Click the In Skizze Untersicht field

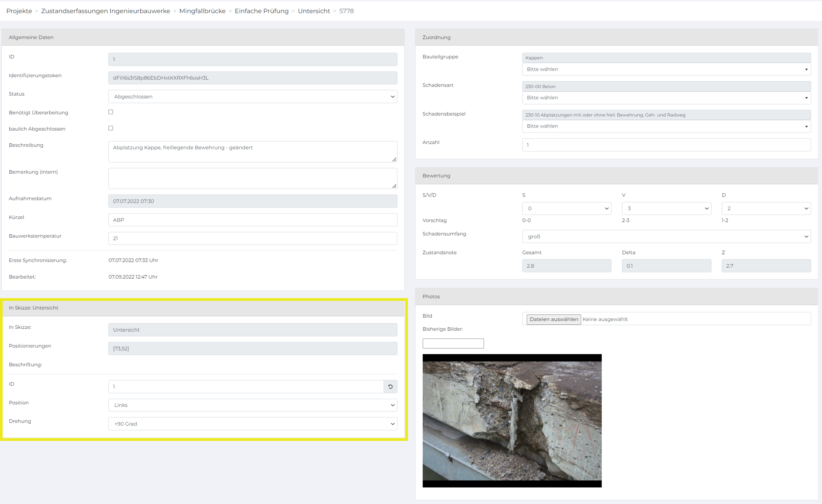point(252,330)
